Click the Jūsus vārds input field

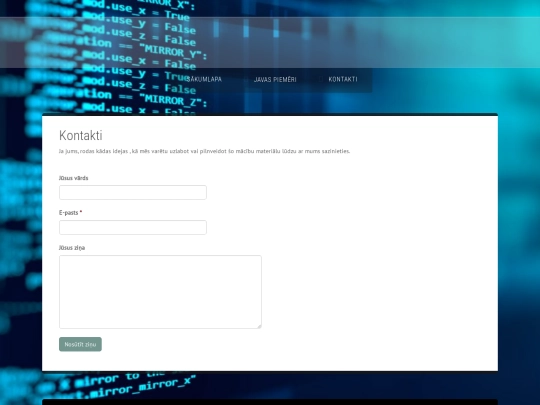(133, 192)
